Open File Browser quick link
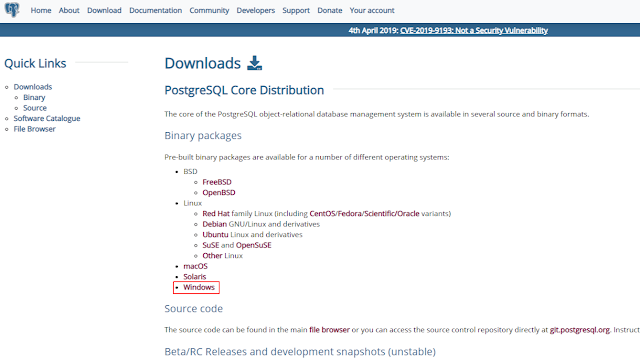Image resolution: width=640 pixels, height=362 pixels. point(34,129)
